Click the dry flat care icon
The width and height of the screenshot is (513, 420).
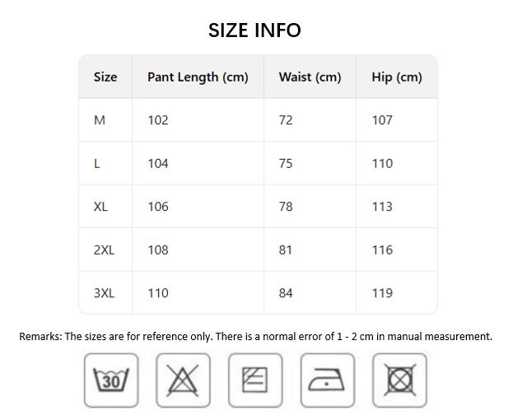(x=255, y=380)
